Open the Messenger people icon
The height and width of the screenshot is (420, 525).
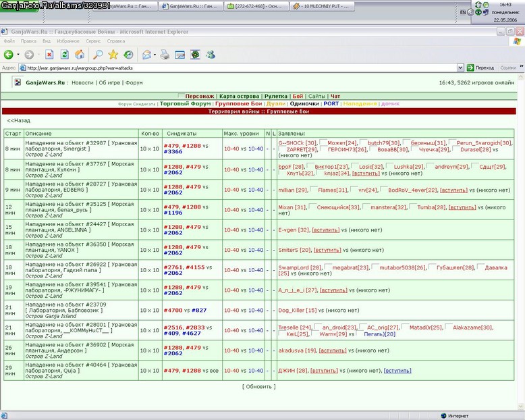[x=211, y=55]
